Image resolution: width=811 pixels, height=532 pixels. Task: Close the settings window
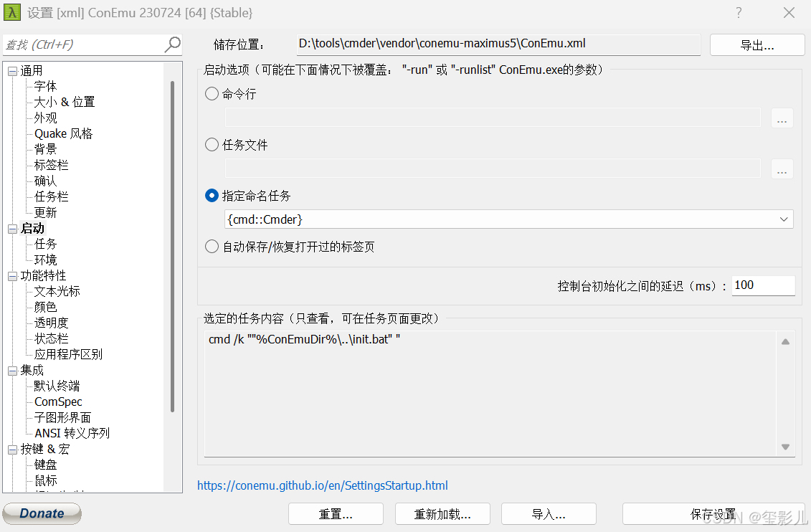pyautogui.click(x=789, y=12)
